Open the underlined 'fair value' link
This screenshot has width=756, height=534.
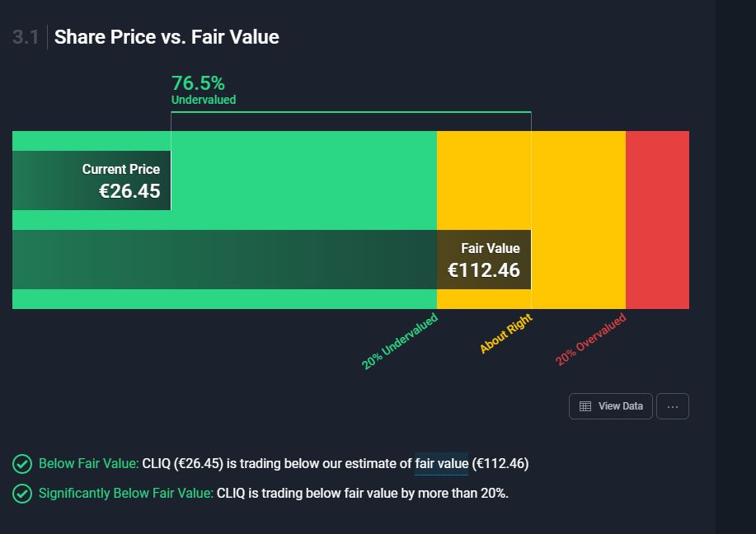441,463
